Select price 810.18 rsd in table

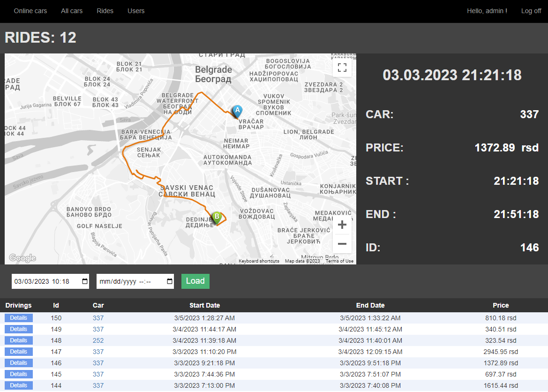[x=501, y=318]
